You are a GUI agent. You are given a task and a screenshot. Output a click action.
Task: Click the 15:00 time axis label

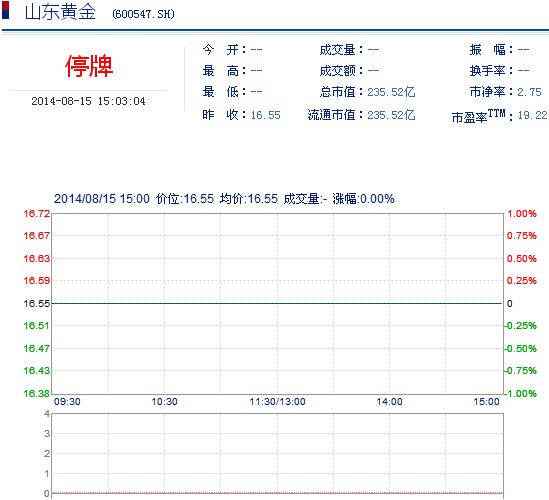click(x=486, y=402)
